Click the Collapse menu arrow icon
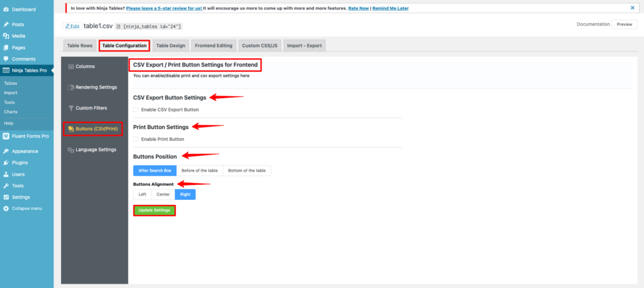Image resolution: width=644 pixels, height=288 pixels. click(x=6, y=209)
